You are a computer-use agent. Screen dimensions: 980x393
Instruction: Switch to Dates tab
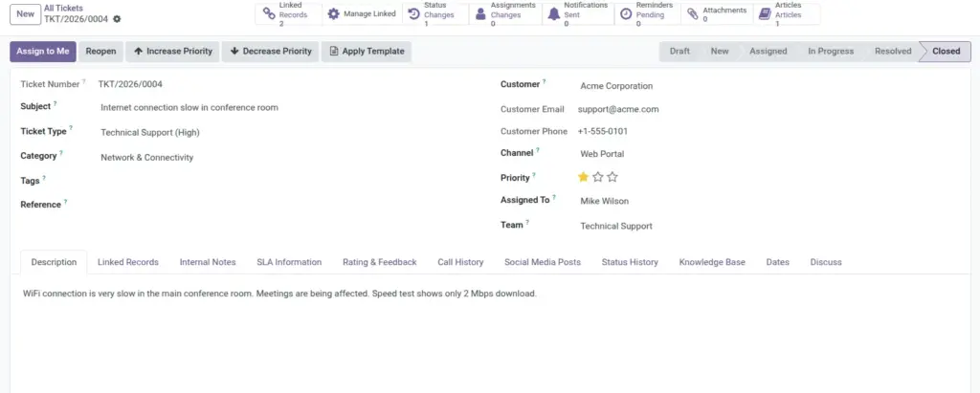coord(777,262)
